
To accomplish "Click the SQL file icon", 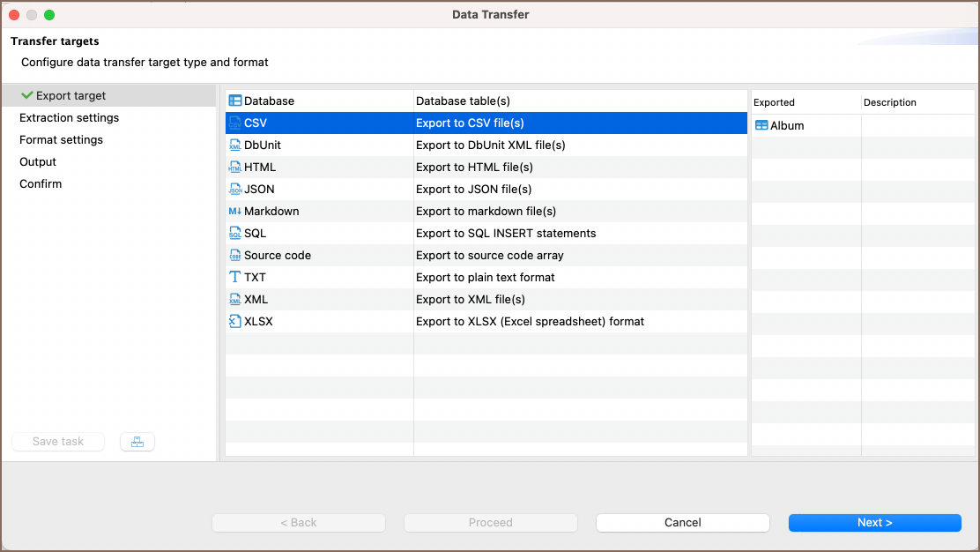I will coord(235,233).
